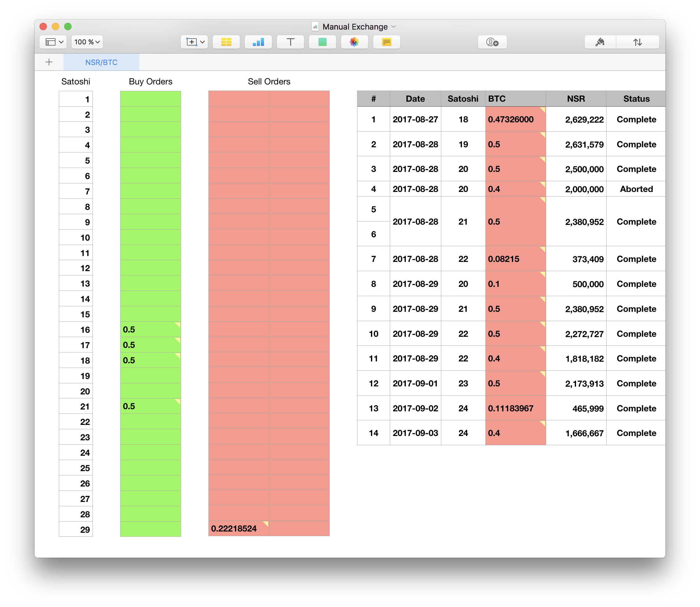700x607 pixels.
Task: Open the Format inspector brush icon
Action: (x=600, y=42)
